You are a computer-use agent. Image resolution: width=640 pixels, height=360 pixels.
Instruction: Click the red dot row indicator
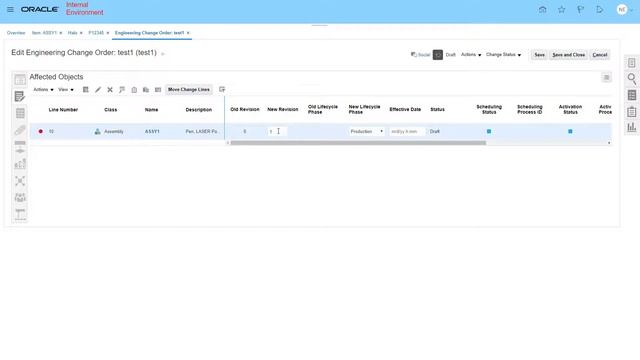tap(40, 131)
